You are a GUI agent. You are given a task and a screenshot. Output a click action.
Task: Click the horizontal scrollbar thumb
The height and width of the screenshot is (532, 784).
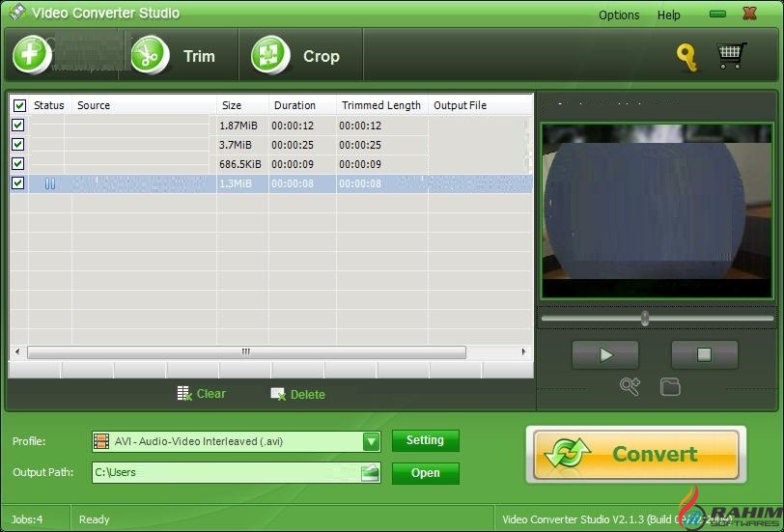click(x=246, y=352)
